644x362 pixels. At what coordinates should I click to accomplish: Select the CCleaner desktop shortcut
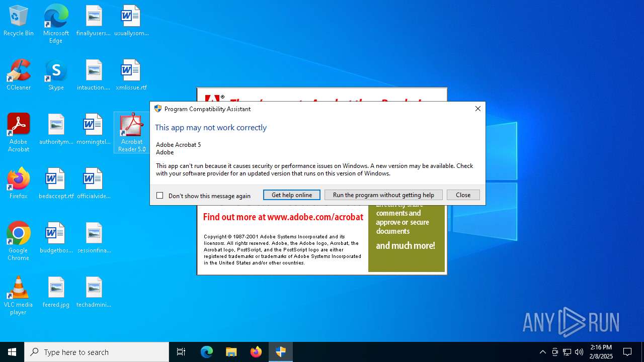(x=19, y=75)
